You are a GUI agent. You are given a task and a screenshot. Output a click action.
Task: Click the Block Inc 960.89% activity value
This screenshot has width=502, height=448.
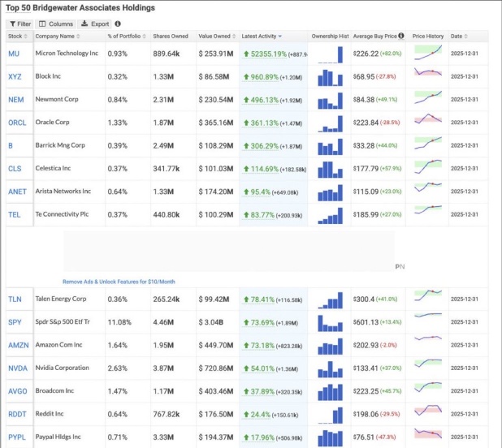[x=264, y=77]
